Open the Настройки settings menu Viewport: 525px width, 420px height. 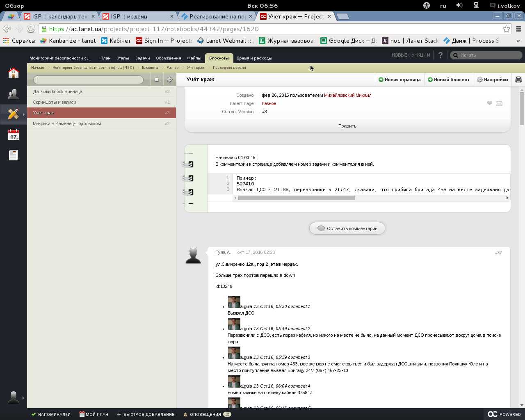click(492, 80)
